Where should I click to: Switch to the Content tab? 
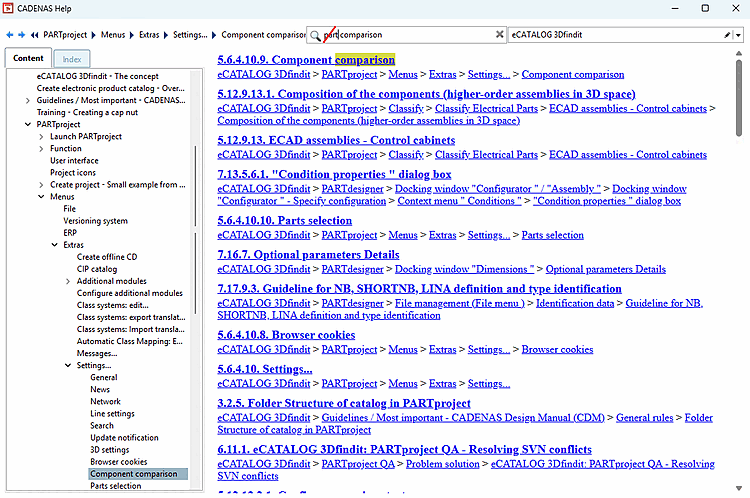(28, 58)
